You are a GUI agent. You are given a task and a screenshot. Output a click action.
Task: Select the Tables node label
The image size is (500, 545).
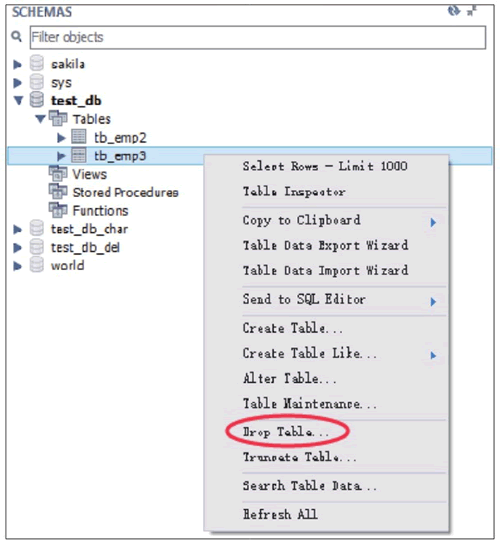(91, 119)
